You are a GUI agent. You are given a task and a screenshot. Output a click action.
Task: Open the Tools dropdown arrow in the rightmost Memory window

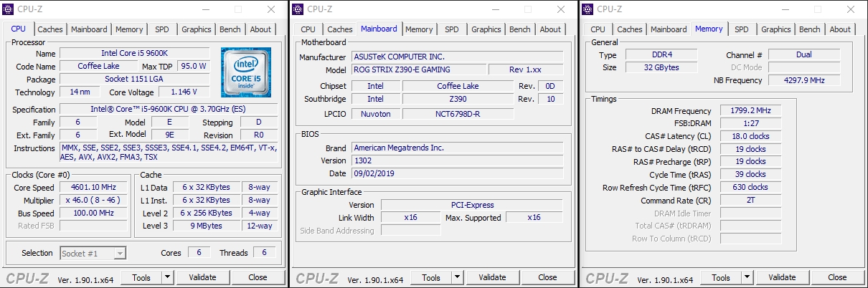(x=747, y=277)
